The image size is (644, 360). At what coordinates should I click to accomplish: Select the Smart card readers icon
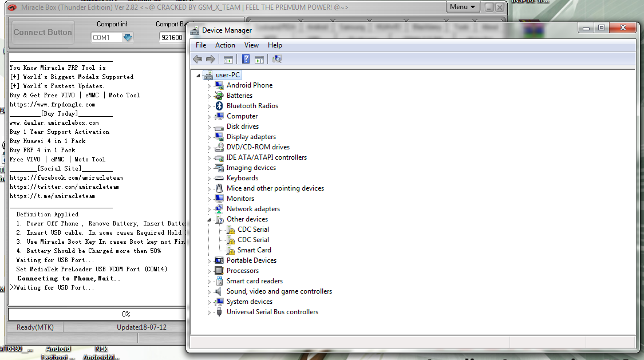tap(219, 281)
